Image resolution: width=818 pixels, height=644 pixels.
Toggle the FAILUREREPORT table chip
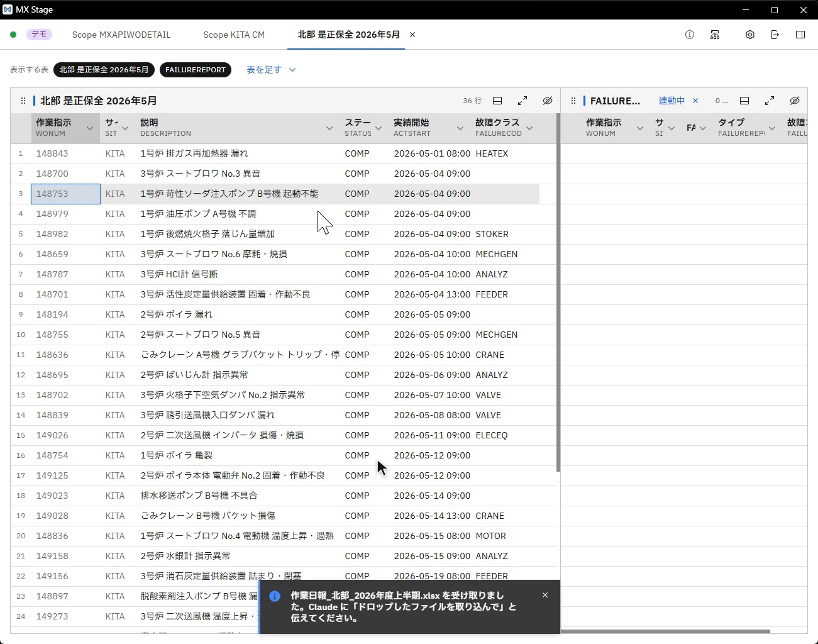pos(196,70)
